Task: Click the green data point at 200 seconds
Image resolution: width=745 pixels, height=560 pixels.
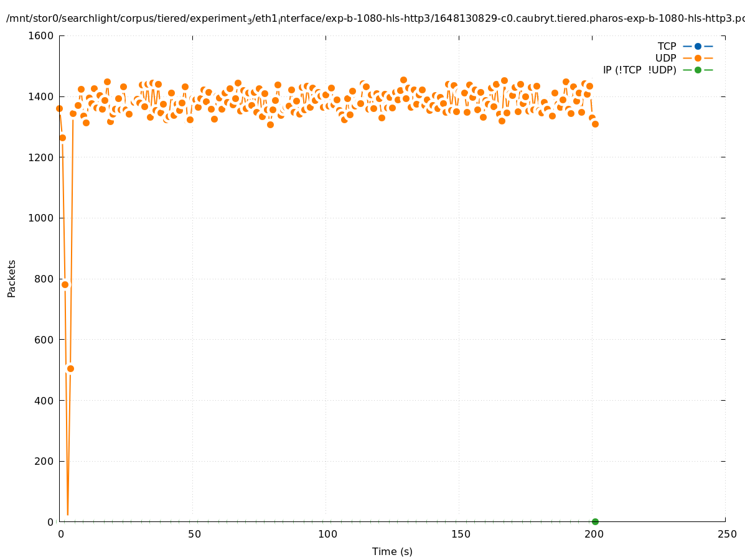Action: (595, 521)
